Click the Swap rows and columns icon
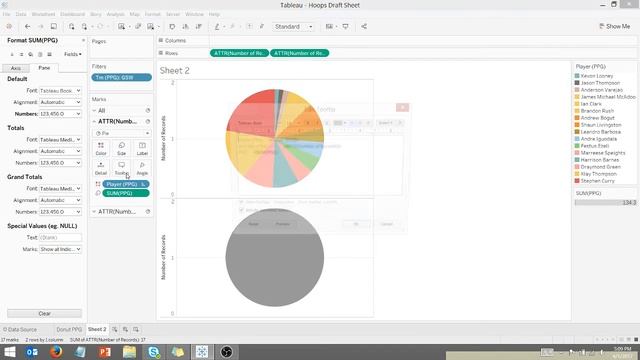This screenshot has height=360, width=640. pyautogui.click(x=172, y=27)
